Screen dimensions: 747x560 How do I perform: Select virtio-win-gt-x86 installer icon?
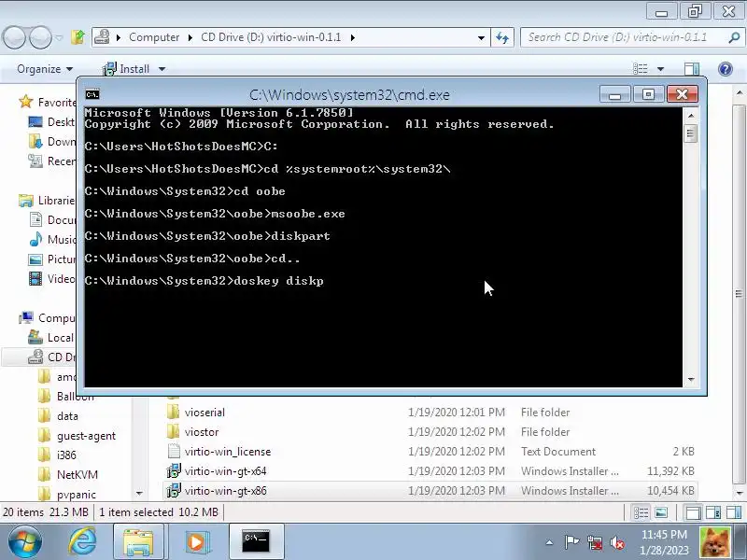pos(174,490)
